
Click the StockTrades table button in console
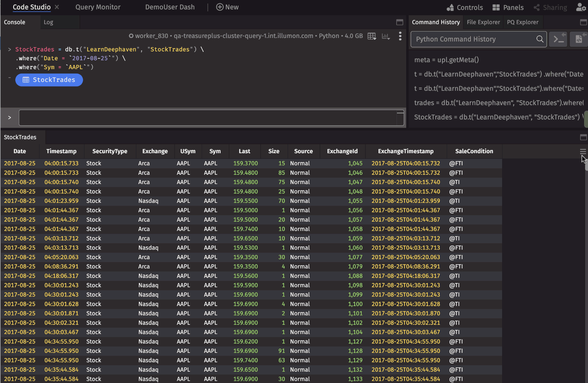(49, 80)
